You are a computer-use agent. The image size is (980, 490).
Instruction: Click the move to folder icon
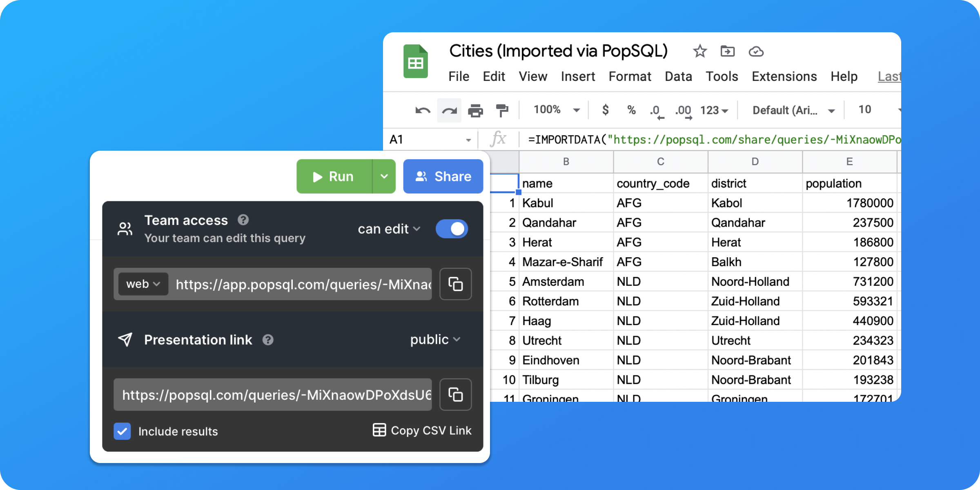(728, 51)
